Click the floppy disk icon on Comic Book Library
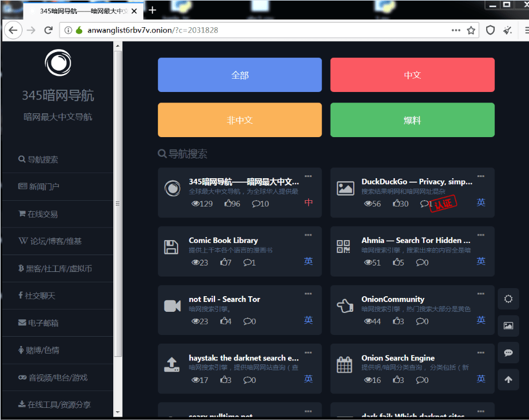Viewport: 529px width, 420px height. [171, 247]
